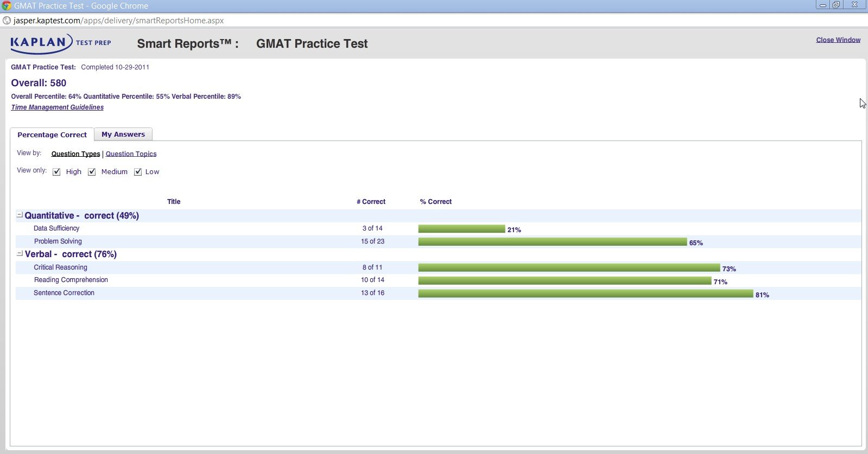Collapse the Quantitative section
868x454 pixels.
20,215
